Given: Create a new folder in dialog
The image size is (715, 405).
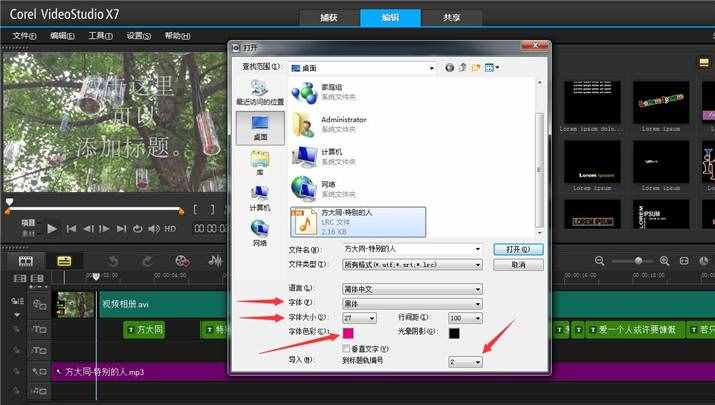Looking at the screenshot, I should (476, 68).
